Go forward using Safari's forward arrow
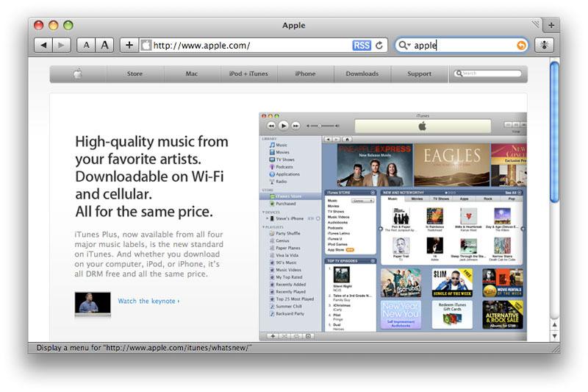588x392 pixels. [61, 46]
